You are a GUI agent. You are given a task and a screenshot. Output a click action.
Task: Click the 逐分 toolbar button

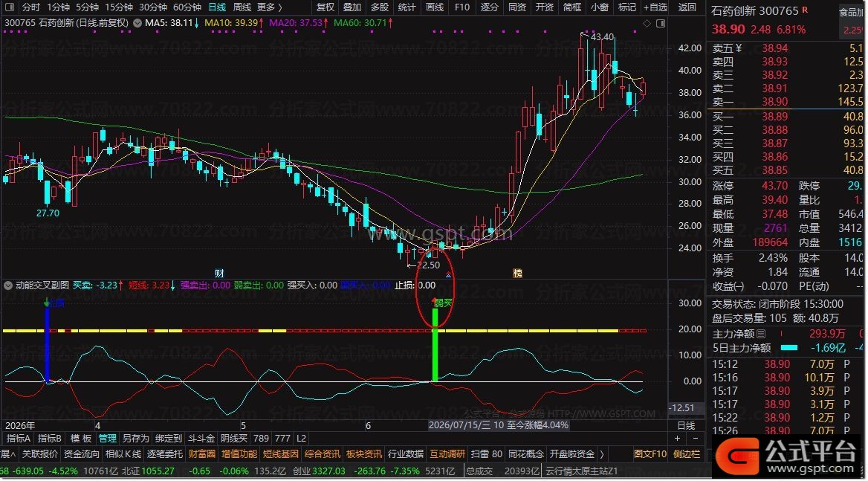tap(489, 7)
